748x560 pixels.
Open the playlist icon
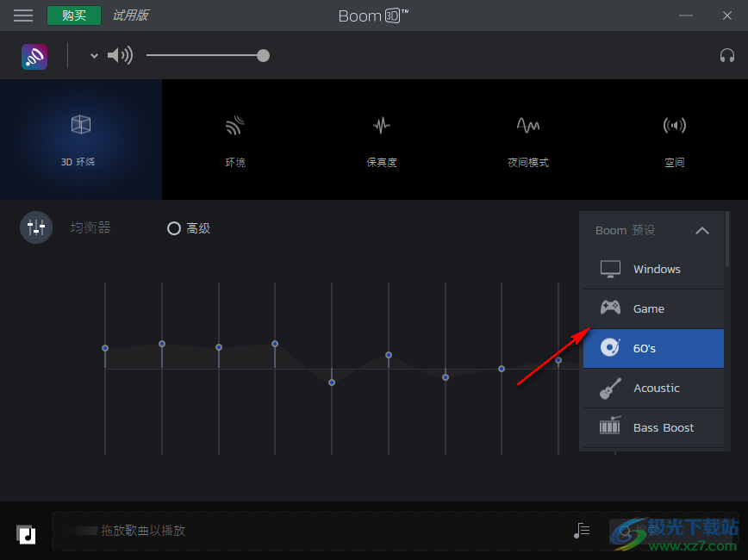point(582,531)
